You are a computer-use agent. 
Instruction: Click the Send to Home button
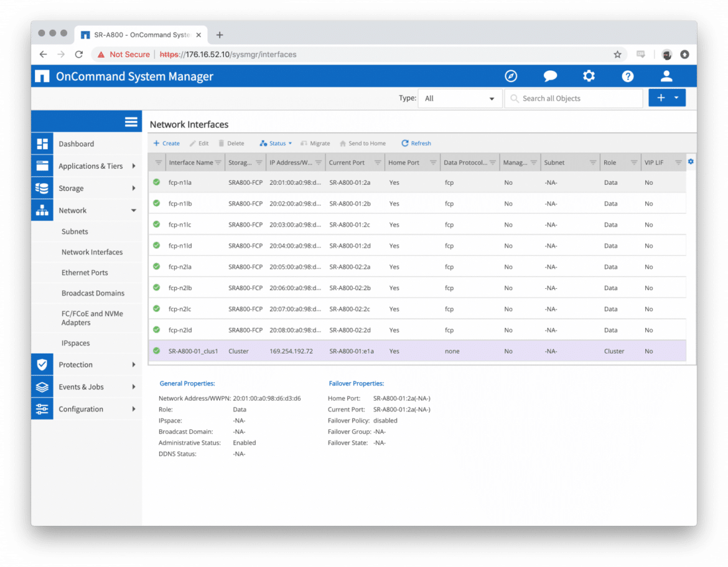363,144
